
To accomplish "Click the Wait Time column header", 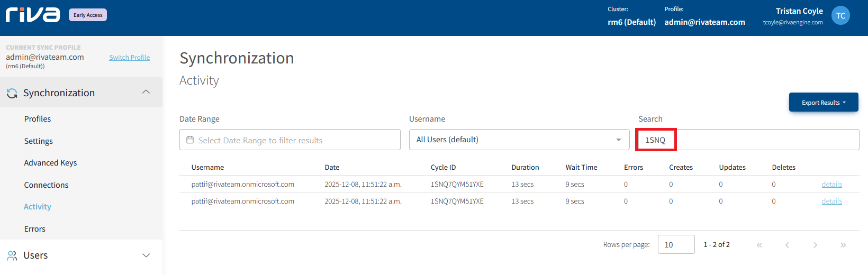I will pyautogui.click(x=581, y=168).
